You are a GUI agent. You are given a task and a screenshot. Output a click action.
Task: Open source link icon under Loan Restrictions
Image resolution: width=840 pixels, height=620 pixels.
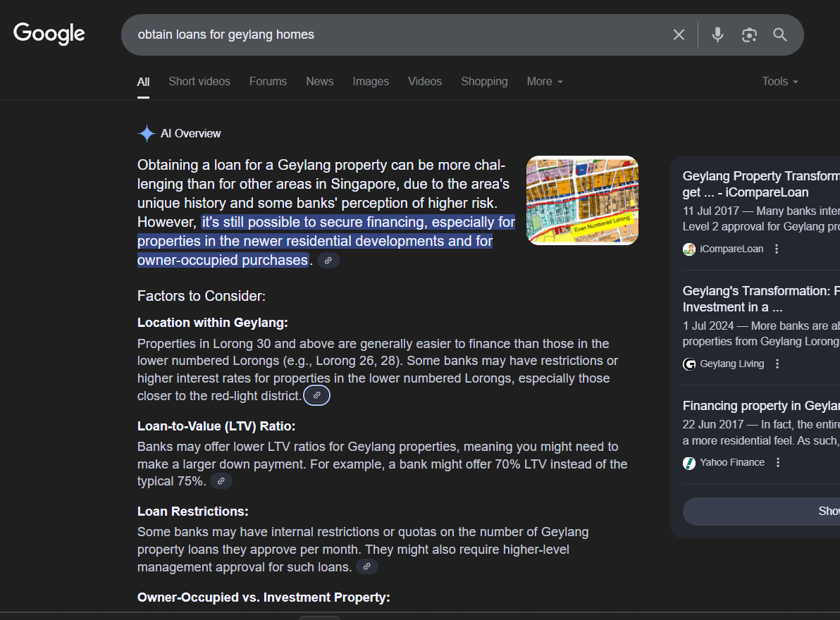[x=366, y=567]
